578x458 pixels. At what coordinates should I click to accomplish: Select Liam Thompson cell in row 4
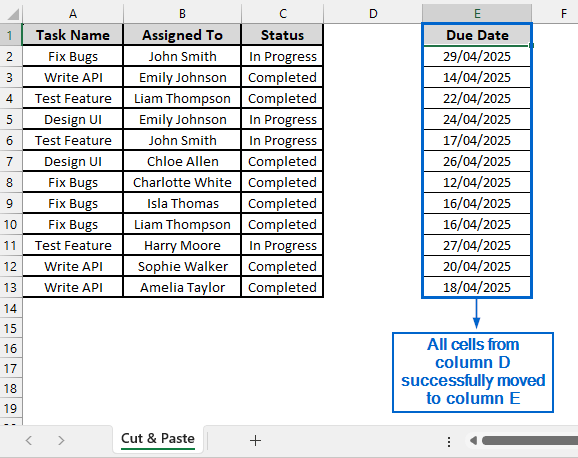[x=182, y=98]
